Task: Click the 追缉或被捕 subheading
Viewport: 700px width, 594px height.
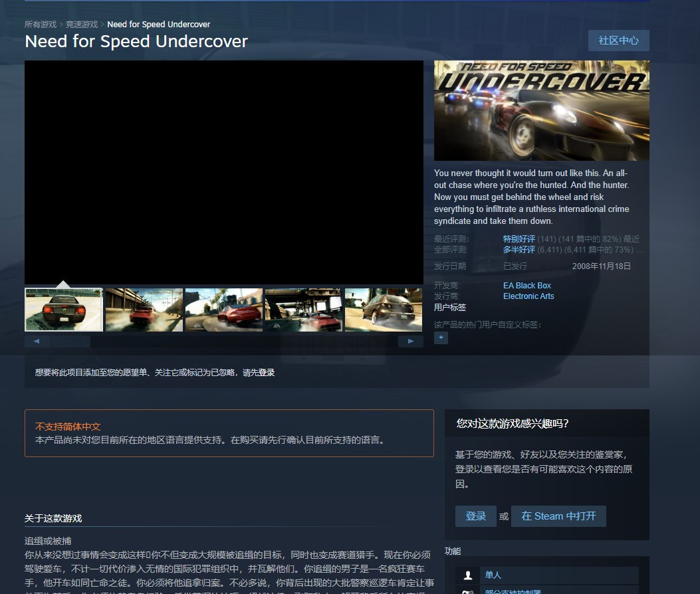Action: click(x=48, y=542)
